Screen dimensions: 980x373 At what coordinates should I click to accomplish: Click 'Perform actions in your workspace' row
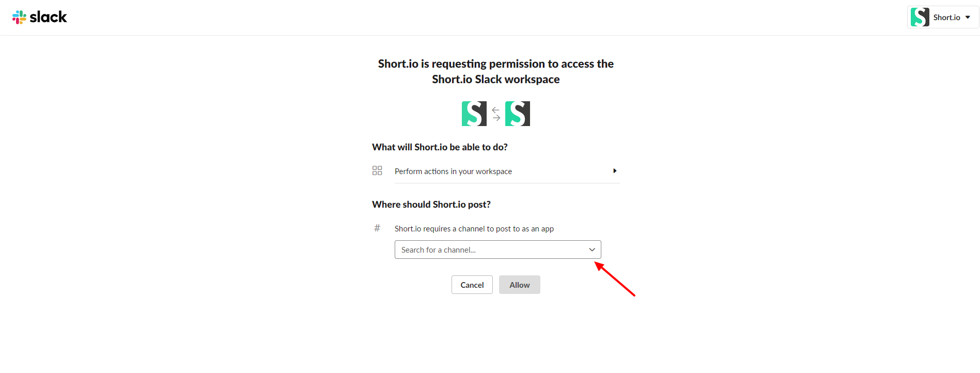(453, 172)
